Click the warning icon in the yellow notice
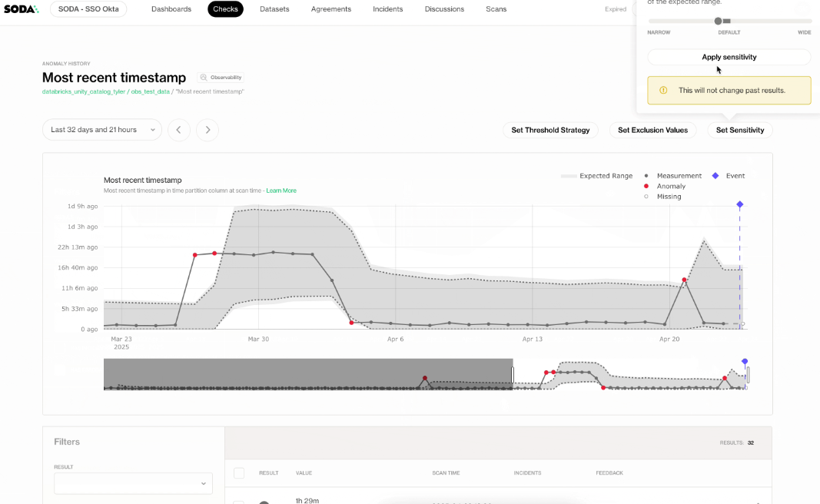Viewport: 820px width, 504px height. [x=663, y=90]
